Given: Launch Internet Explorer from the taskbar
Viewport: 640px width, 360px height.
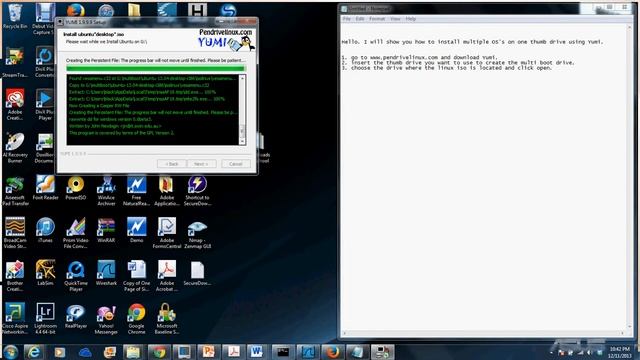Looking at the screenshot, I should point(34,352).
